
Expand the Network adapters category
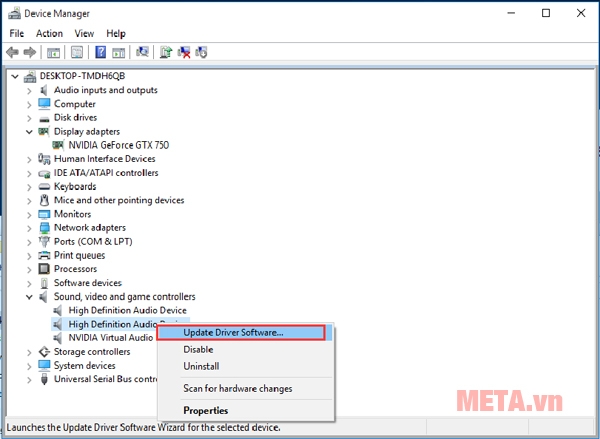click(x=29, y=228)
